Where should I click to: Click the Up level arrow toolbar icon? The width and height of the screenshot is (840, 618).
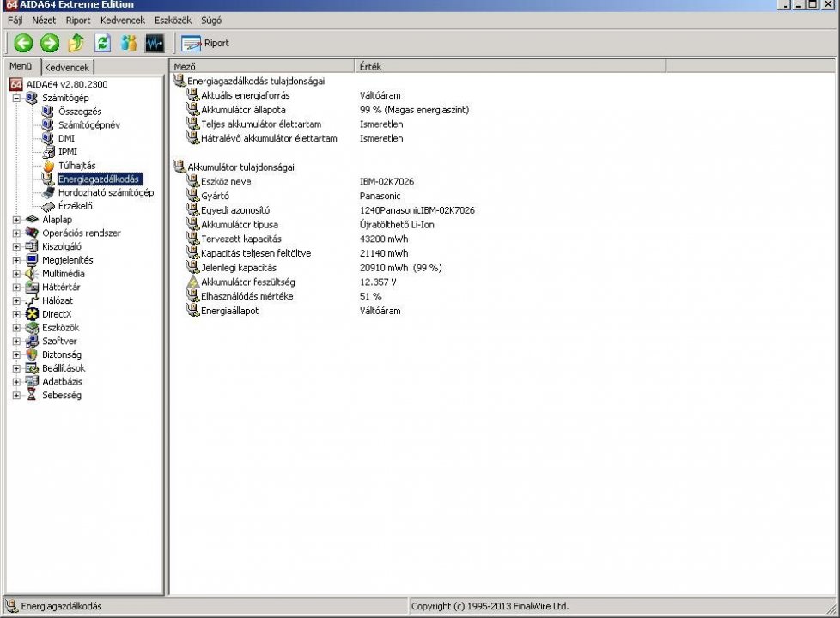tap(76, 44)
